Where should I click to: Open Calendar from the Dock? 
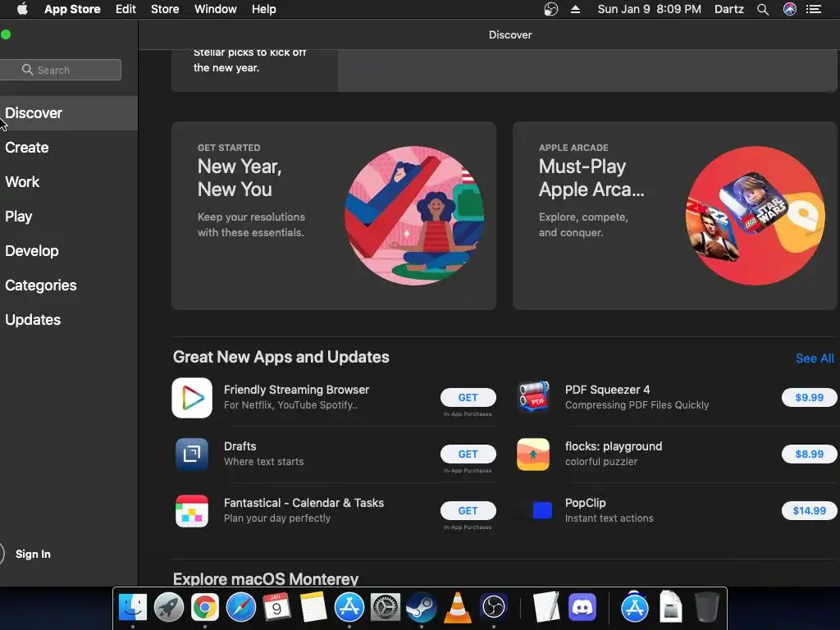[x=277, y=608]
